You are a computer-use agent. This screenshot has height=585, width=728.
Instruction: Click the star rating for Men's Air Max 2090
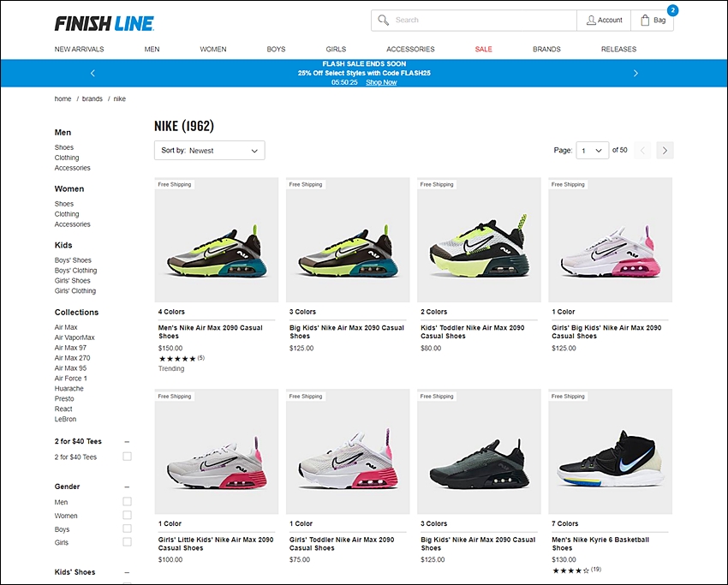(177, 358)
